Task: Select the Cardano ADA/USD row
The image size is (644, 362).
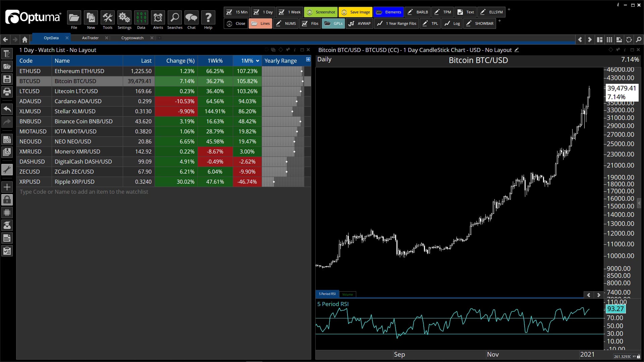Action: tap(164, 101)
